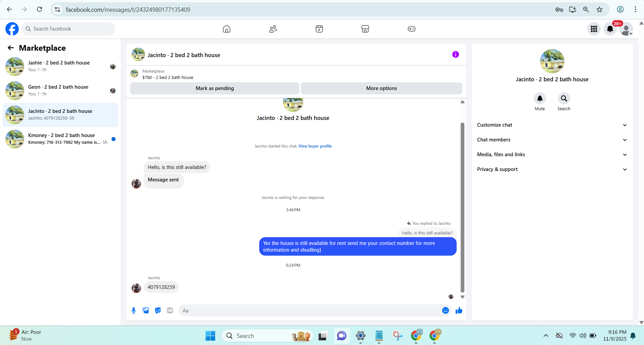Open the taskbar clock showing 9:16 PM

pyautogui.click(x=615, y=335)
